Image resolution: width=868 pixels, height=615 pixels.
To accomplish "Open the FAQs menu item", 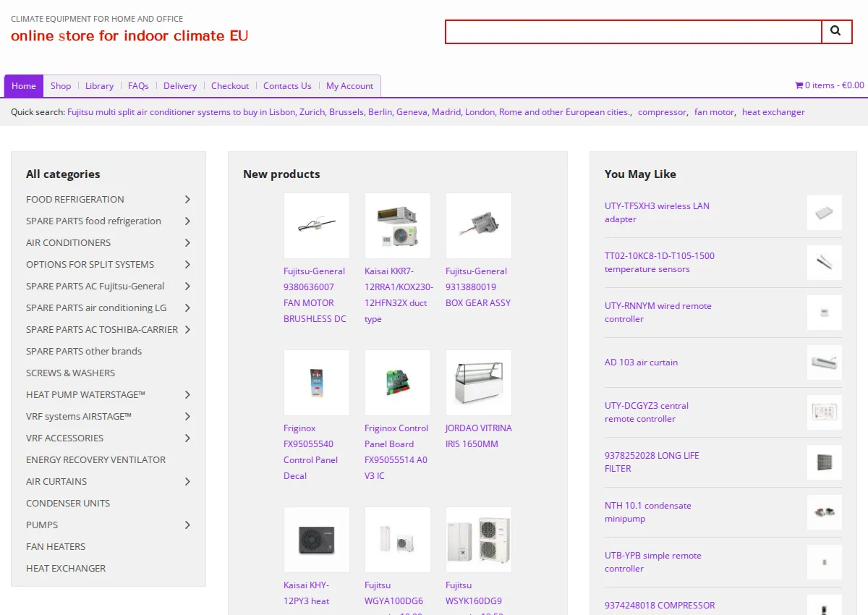I will pos(138,85).
